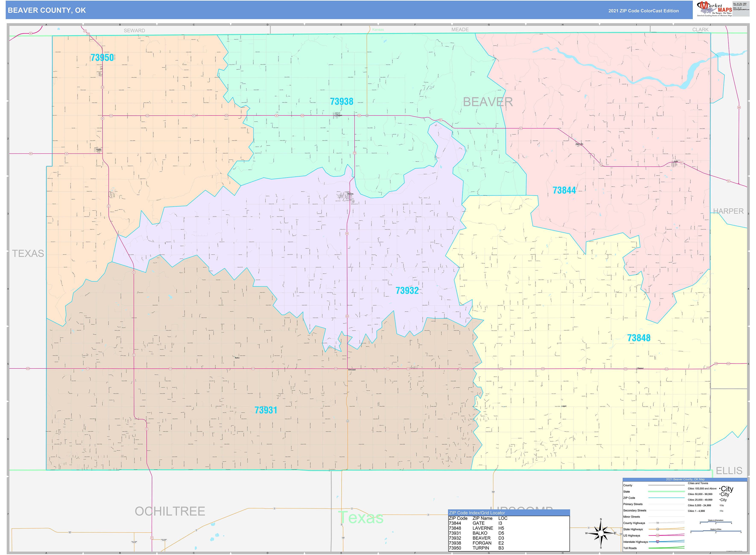Click the Slapout town label
Viewport: 756px width, 555px height.
click(x=640, y=368)
